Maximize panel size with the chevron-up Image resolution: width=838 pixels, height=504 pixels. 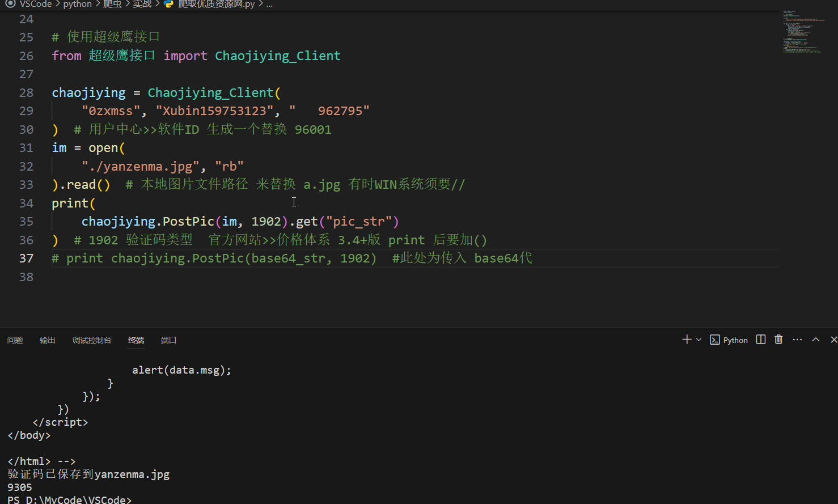point(816,340)
